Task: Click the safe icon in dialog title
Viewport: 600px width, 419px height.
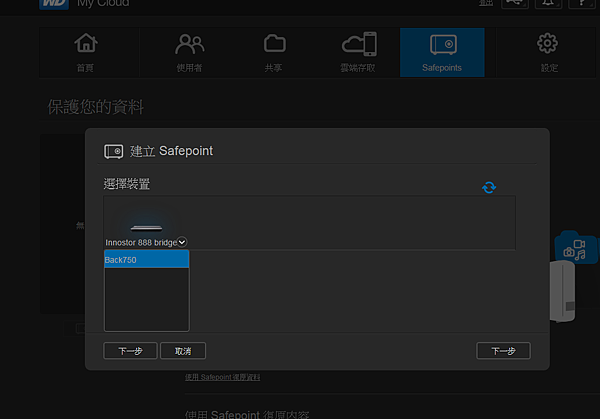Action: tap(114, 152)
